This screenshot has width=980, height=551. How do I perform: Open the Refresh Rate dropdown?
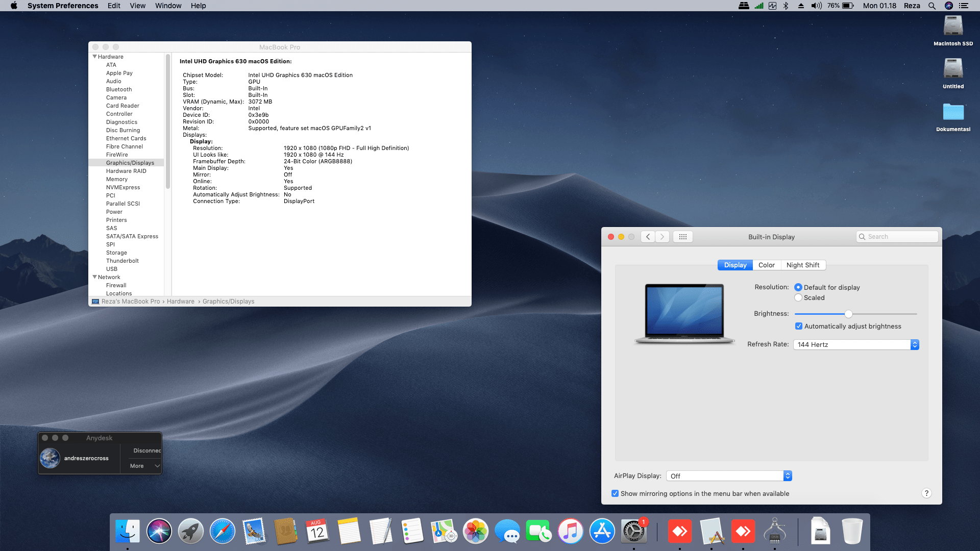tap(856, 345)
